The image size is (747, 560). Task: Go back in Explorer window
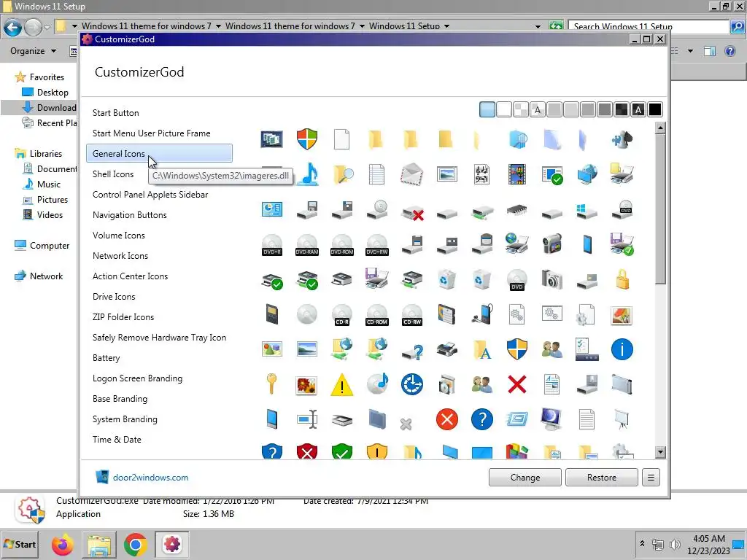pyautogui.click(x=13, y=28)
